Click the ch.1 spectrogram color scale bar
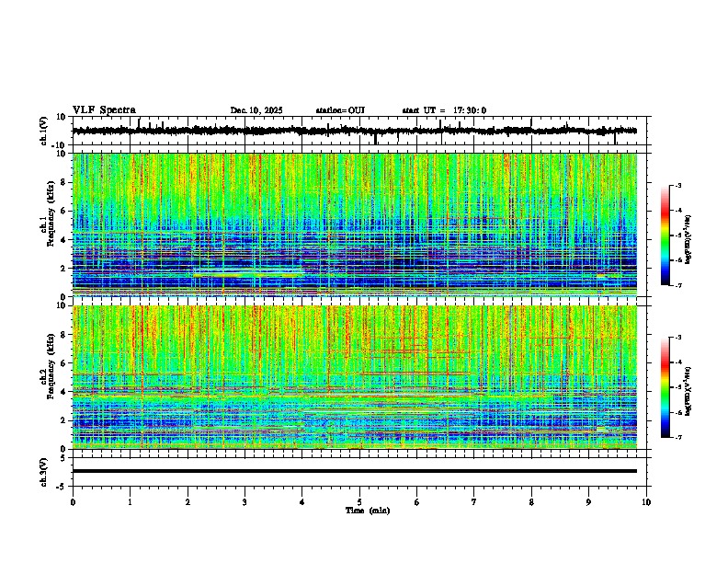 pyautogui.click(x=665, y=236)
